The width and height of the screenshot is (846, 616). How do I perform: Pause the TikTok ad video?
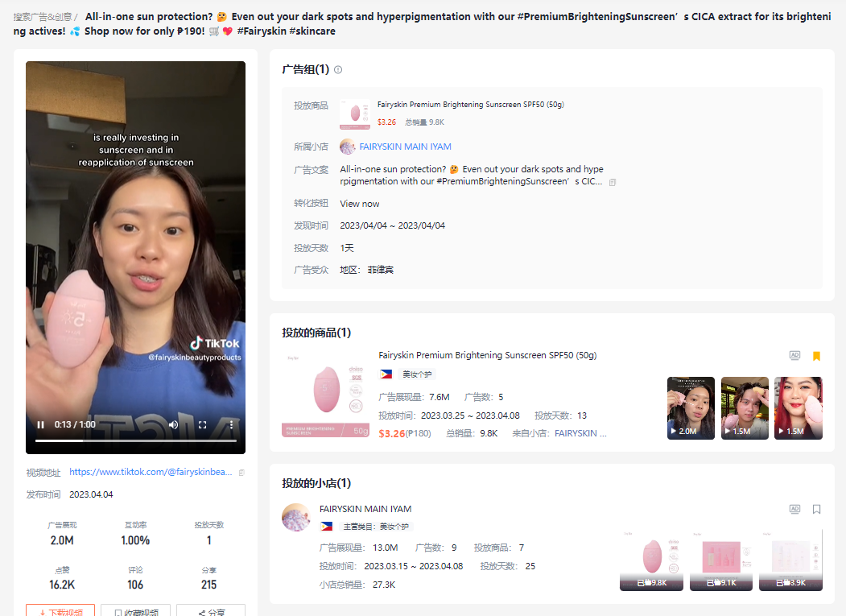pos(41,424)
